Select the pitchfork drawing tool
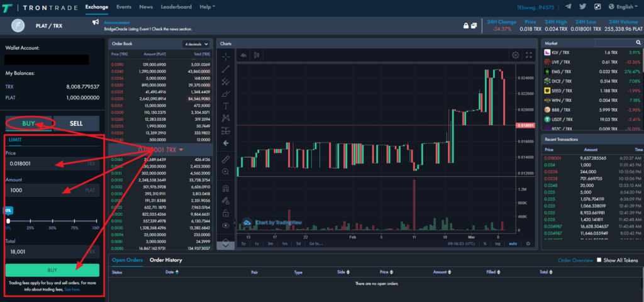The image size is (644, 302). (x=226, y=81)
